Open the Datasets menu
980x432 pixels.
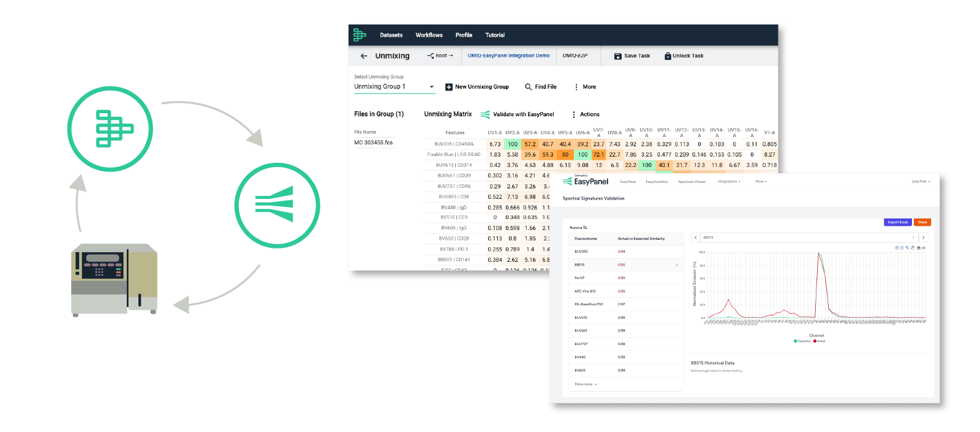[x=391, y=35]
